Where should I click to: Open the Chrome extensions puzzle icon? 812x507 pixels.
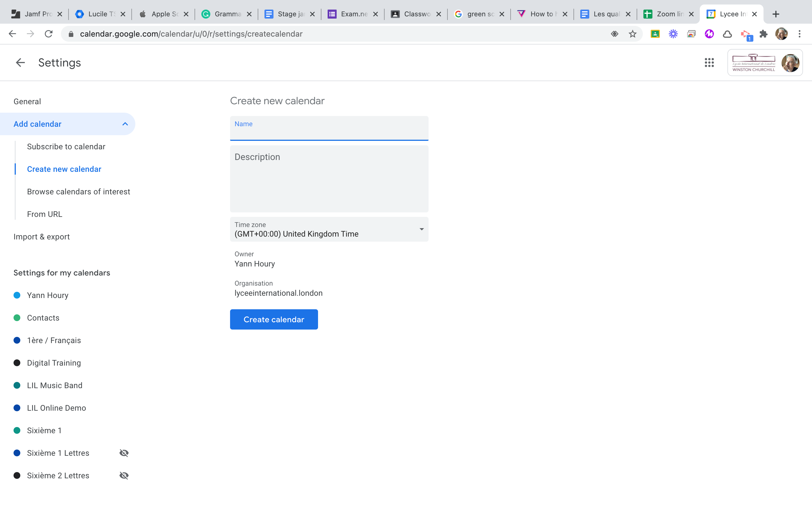coord(763,34)
